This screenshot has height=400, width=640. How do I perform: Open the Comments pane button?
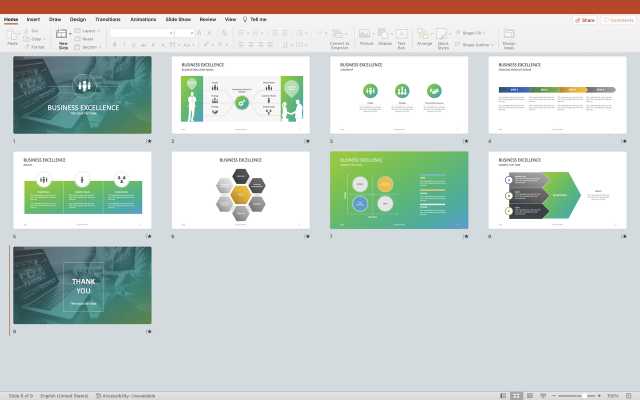point(617,19)
